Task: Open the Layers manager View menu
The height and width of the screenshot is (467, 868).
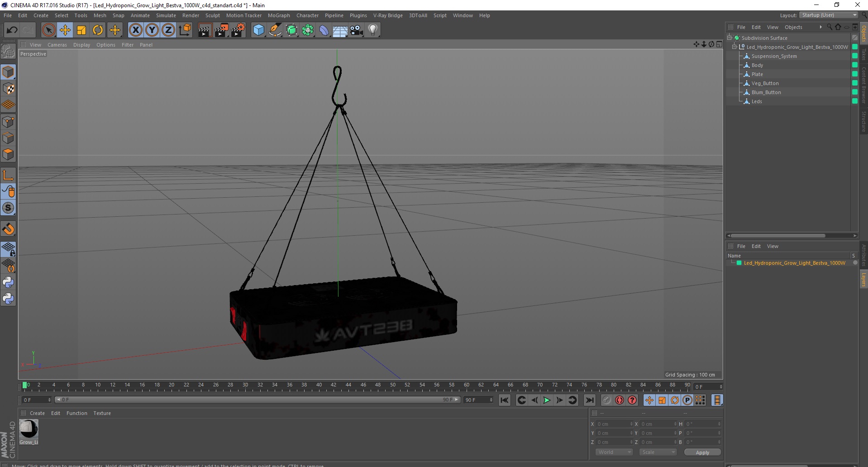Action: point(773,246)
